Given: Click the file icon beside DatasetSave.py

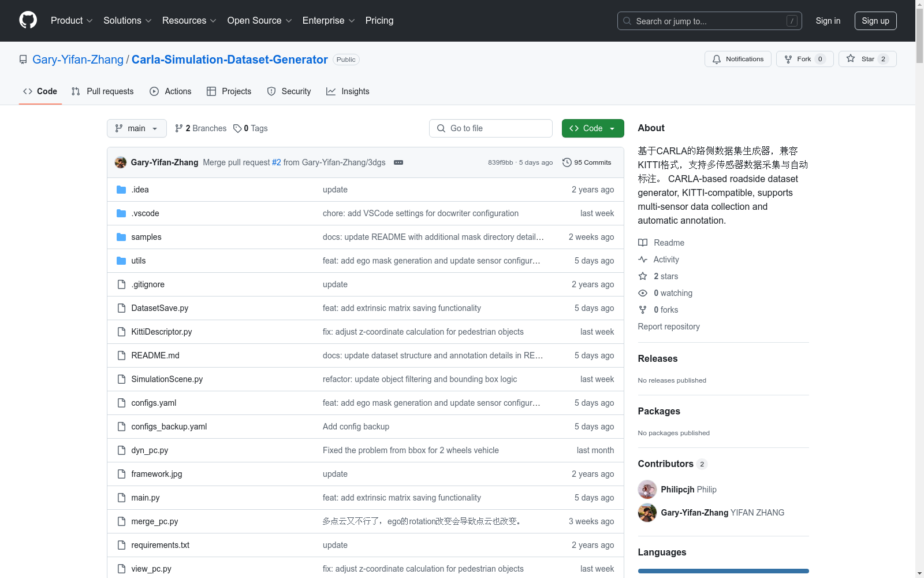Looking at the screenshot, I should 121,308.
